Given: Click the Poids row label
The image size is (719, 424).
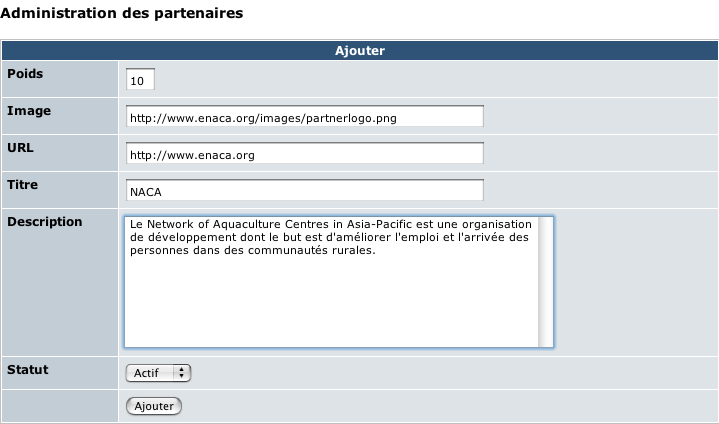Looking at the screenshot, I should click(x=25, y=73).
